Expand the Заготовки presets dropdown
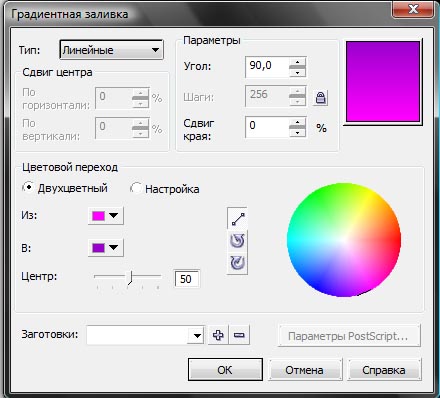 [197, 335]
